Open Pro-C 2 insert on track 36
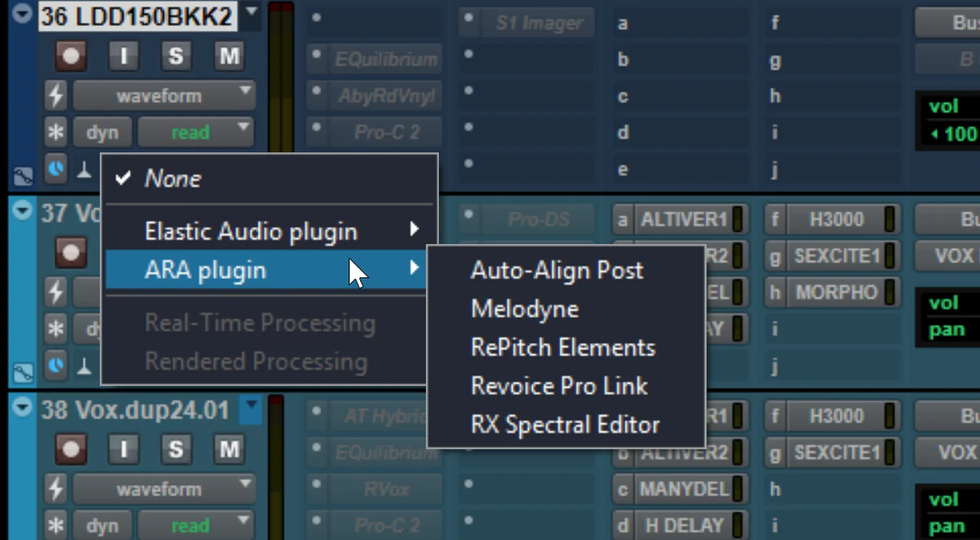Screen dimensions: 980x540 tap(386, 132)
